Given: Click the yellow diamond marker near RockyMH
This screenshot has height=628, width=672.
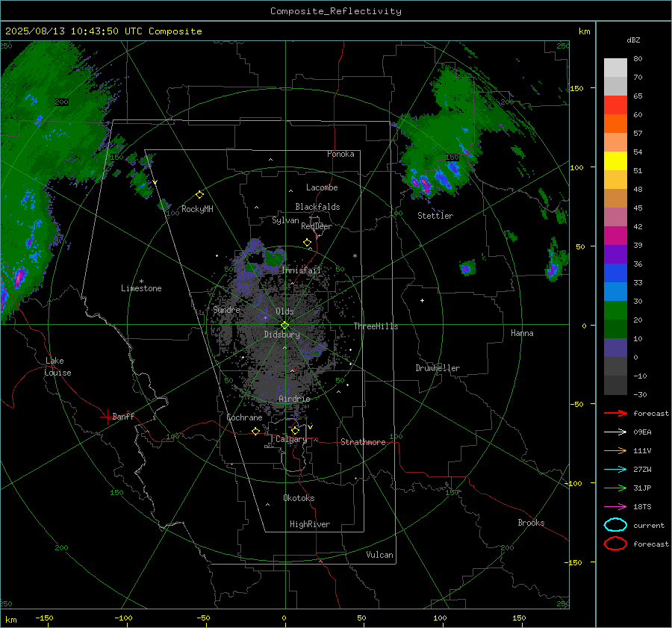Looking at the screenshot, I should 199,195.
